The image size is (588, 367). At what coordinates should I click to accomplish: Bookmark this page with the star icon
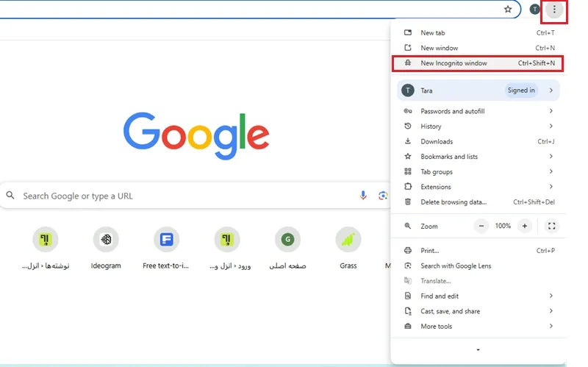pyautogui.click(x=508, y=10)
